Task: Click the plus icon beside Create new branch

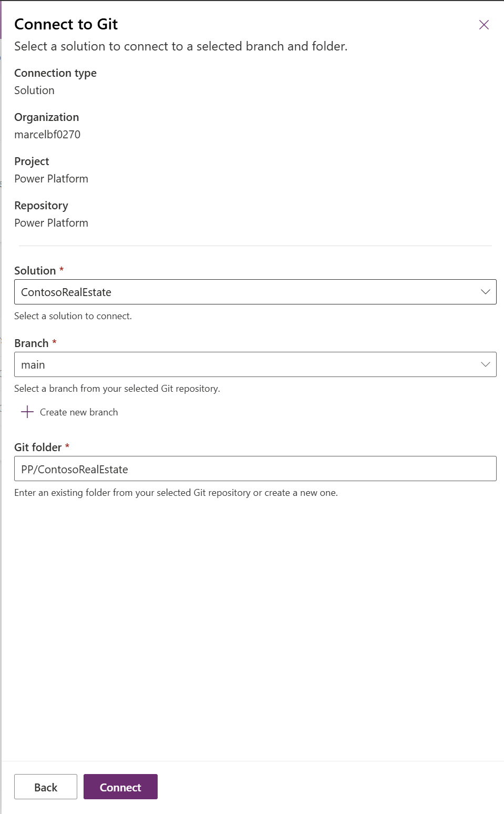Action: (26, 412)
